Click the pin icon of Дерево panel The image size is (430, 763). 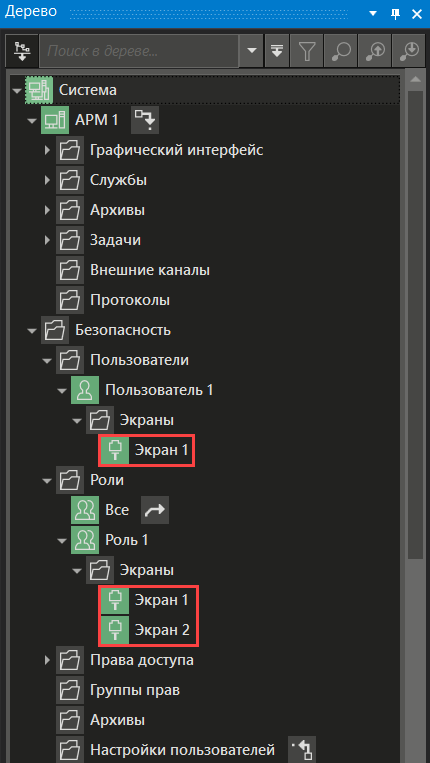click(395, 14)
